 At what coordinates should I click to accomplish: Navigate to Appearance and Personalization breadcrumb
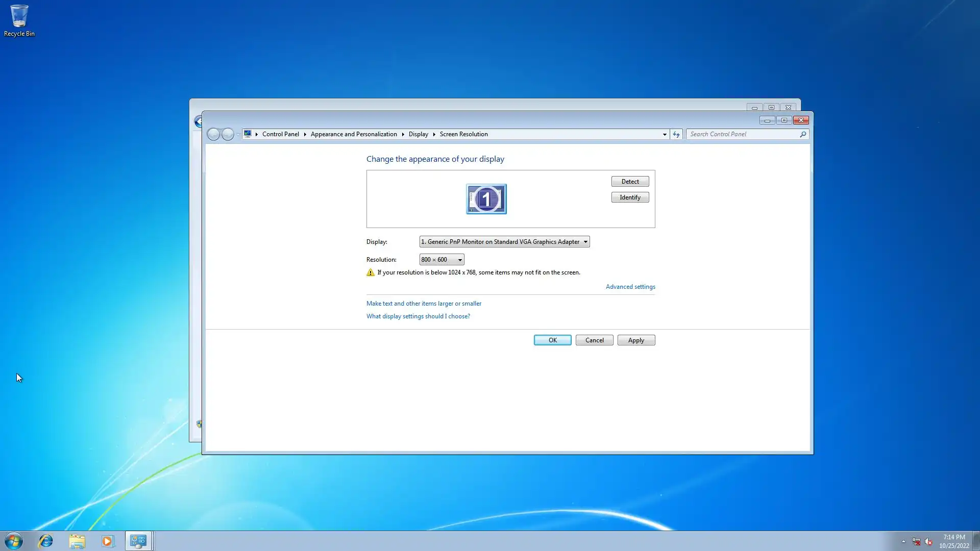coord(353,134)
